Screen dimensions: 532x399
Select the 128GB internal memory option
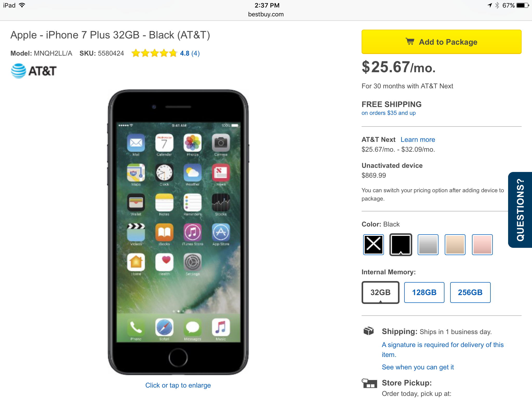(424, 292)
